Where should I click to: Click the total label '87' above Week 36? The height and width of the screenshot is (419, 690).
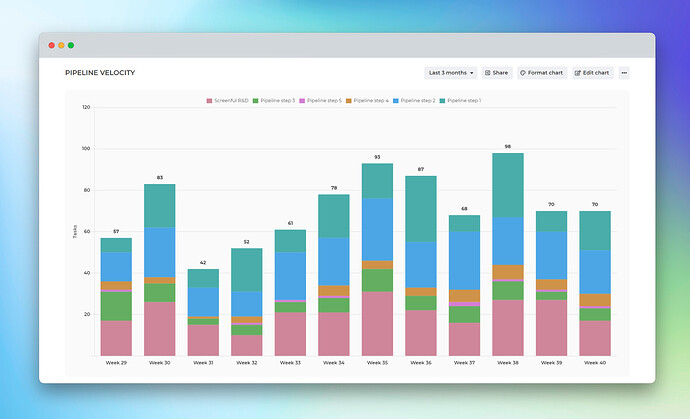[421, 169]
